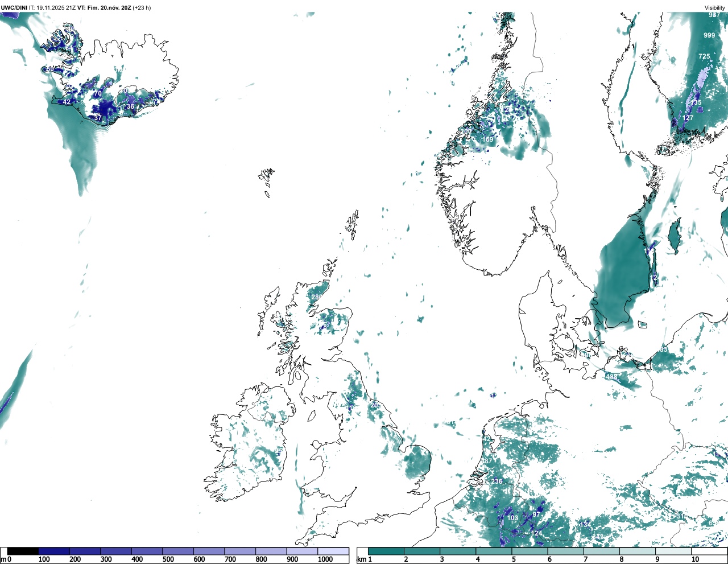
Task: Click the '50' value in western Iceland
Action: pos(51,69)
